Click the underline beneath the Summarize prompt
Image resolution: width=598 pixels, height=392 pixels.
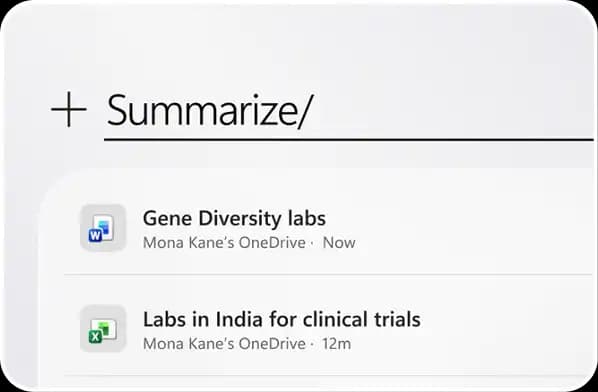[x=349, y=140]
